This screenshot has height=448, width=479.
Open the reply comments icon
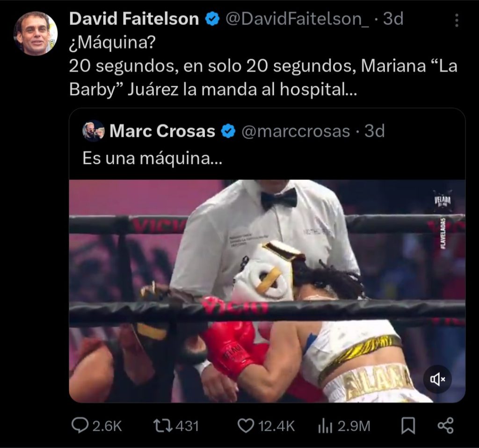80,426
